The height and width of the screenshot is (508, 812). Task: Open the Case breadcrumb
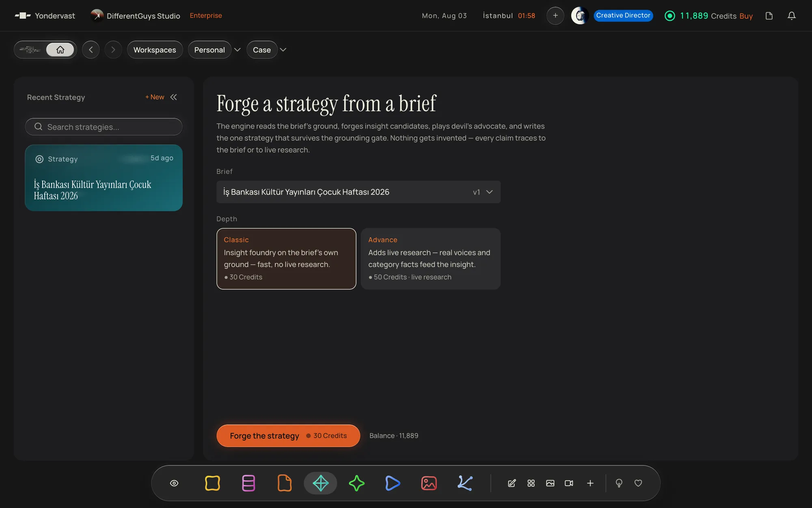pyautogui.click(x=262, y=50)
